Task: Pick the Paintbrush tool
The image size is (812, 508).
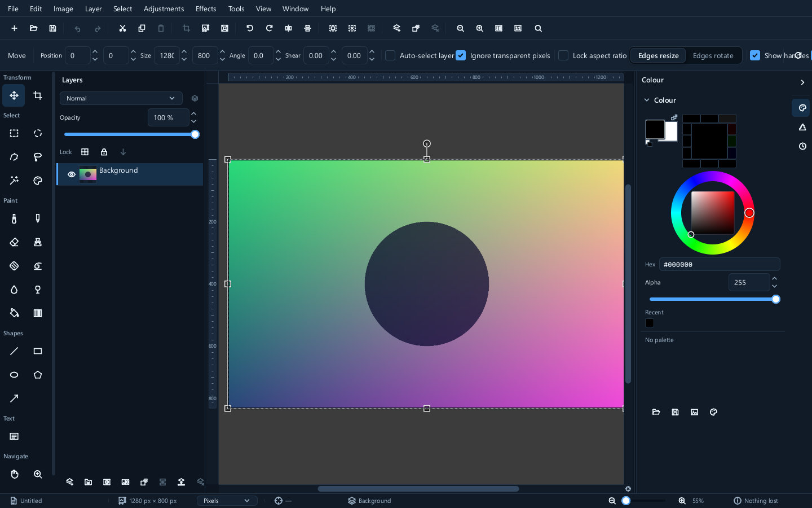Action: [14, 218]
